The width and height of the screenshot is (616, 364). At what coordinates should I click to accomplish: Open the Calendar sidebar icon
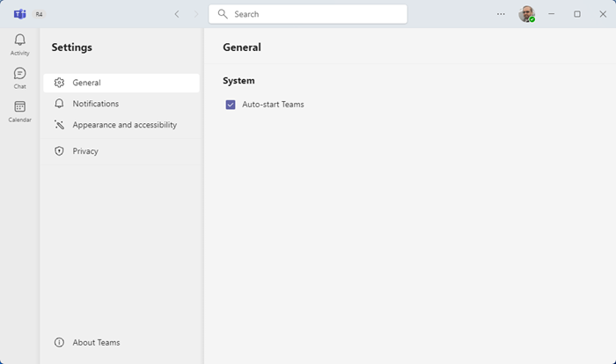pos(19,109)
